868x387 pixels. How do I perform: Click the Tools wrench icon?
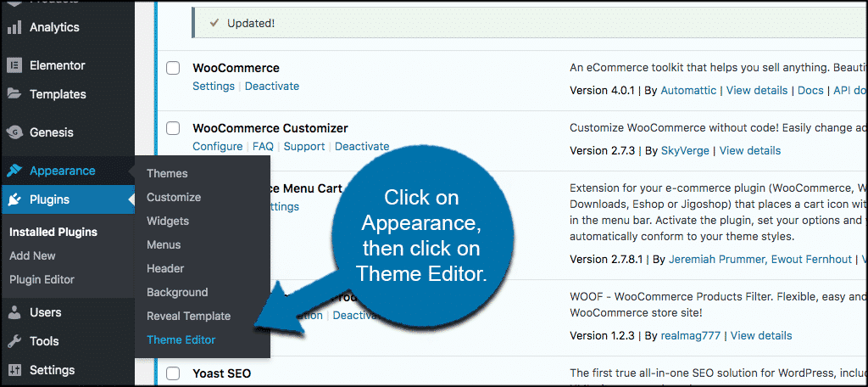tap(14, 341)
